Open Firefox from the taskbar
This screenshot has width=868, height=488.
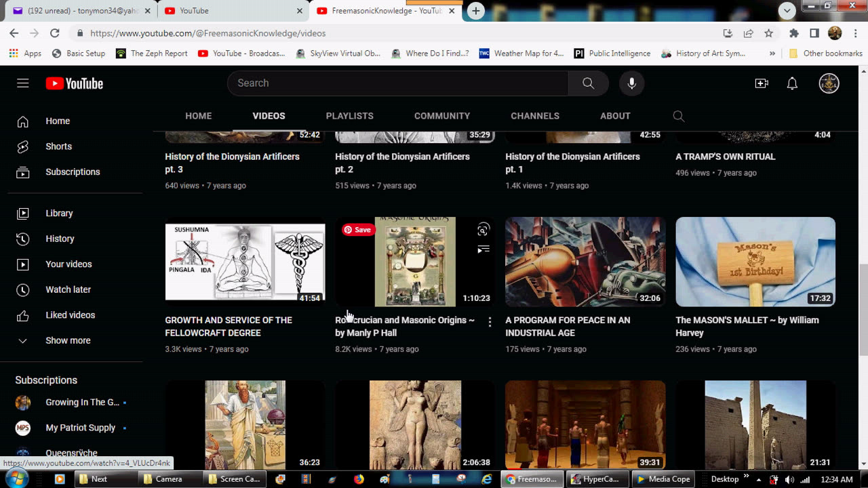(359, 479)
